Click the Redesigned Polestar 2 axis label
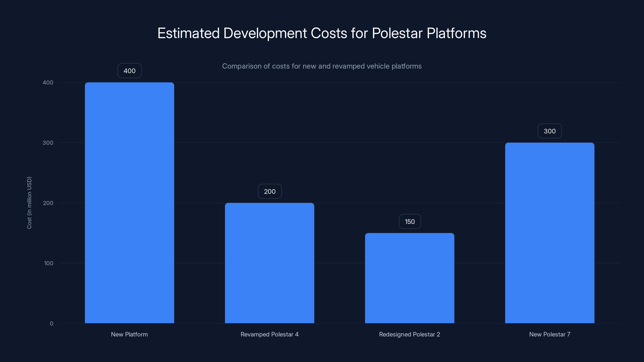This screenshot has height=362, width=644. [x=410, y=334]
